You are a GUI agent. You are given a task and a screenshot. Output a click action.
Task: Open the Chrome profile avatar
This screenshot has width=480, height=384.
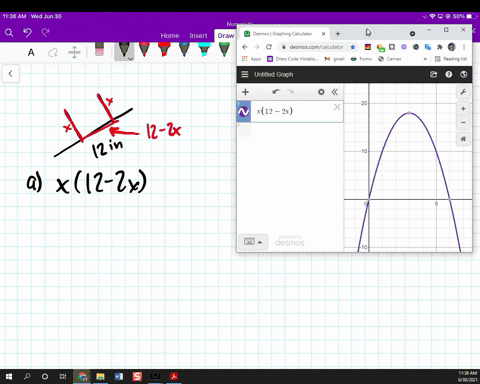pos(452,47)
